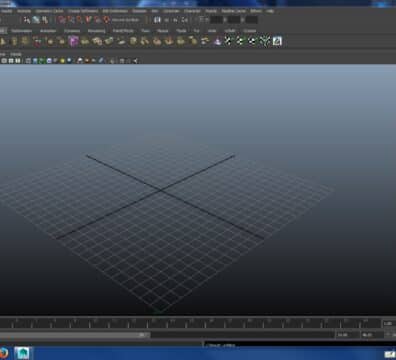Click the Make Live magnet icon
The image size is (396, 360).
tap(106, 20)
